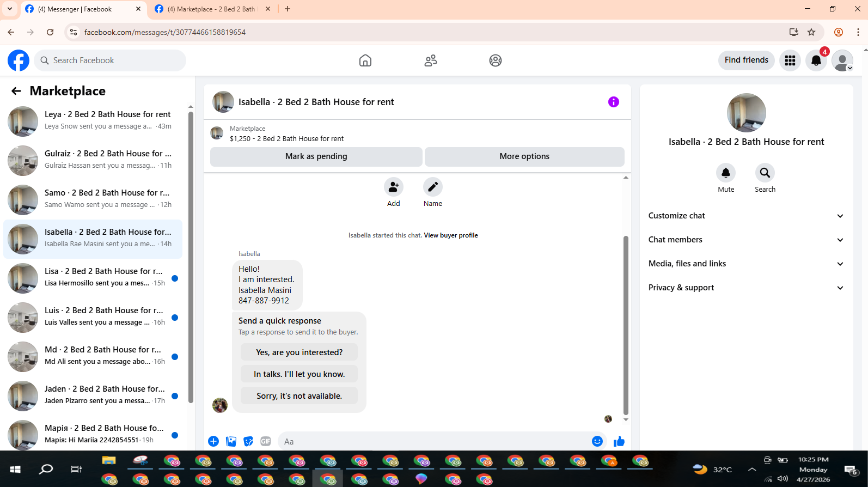Switch to the Messenger | Facebook tab
The width and height of the screenshot is (868, 487).
83,9
